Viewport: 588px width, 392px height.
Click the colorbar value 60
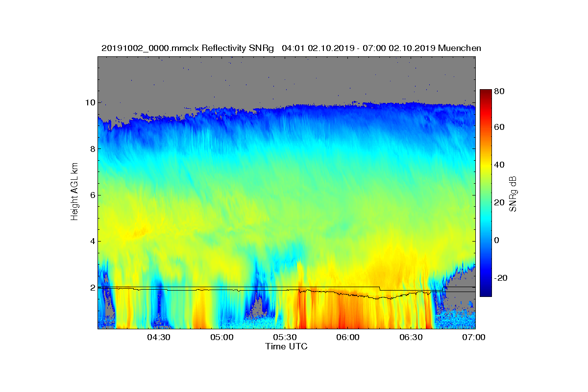(500, 127)
